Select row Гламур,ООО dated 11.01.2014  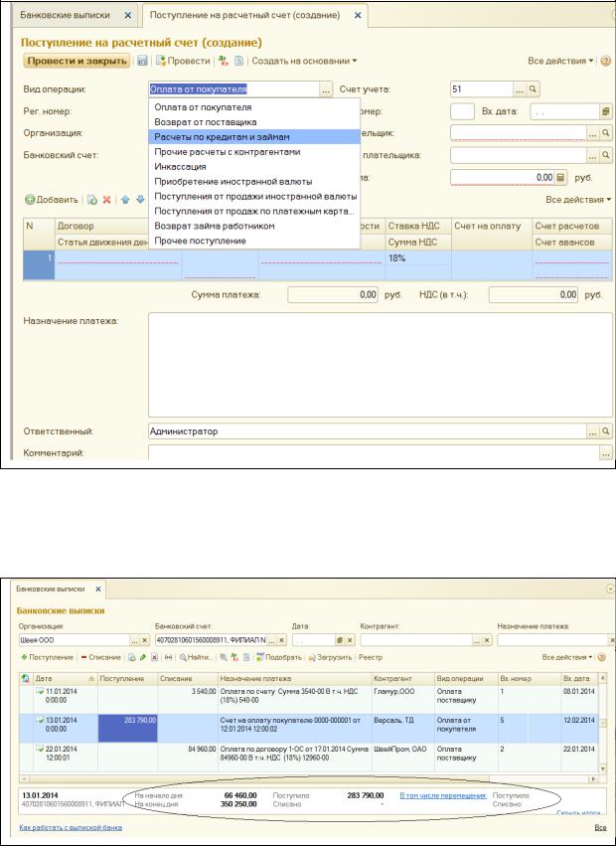(309, 700)
